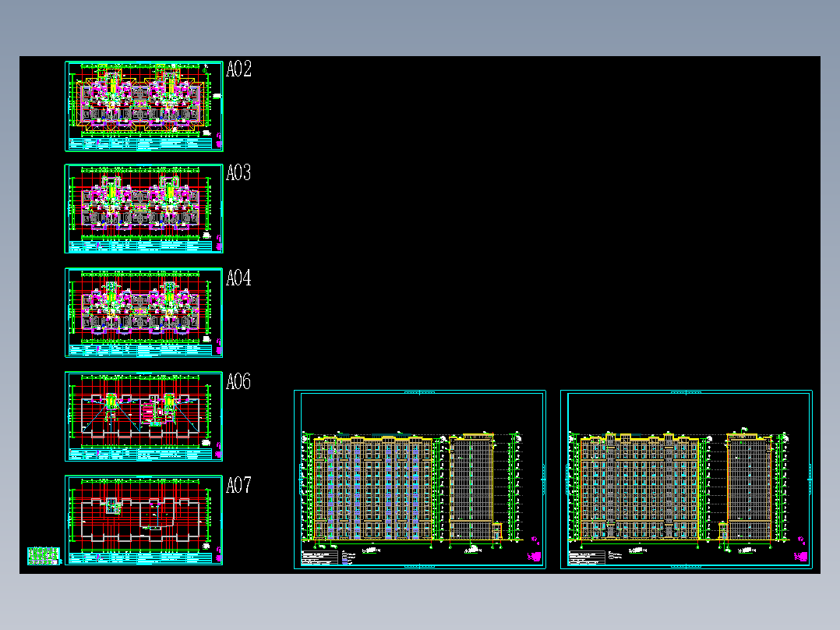Image resolution: width=840 pixels, height=630 pixels.
Task: Select the right building elevation drawing sheet
Action: click(x=686, y=480)
